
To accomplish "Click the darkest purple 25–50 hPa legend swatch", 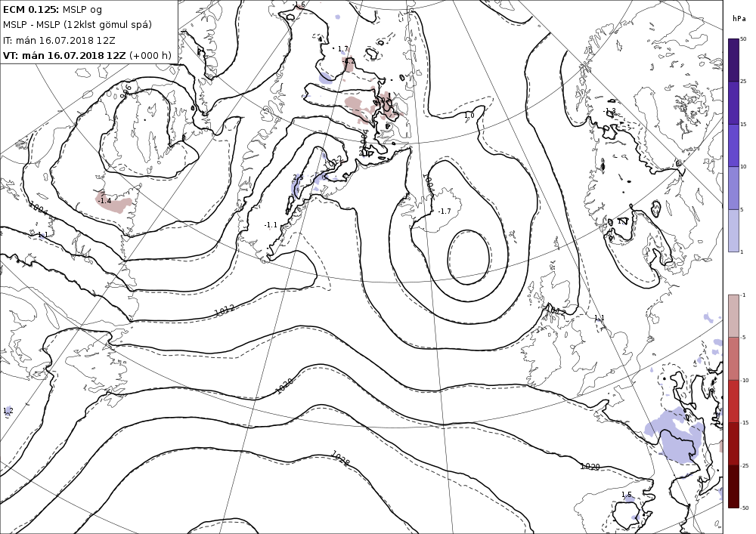I will coord(733,60).
